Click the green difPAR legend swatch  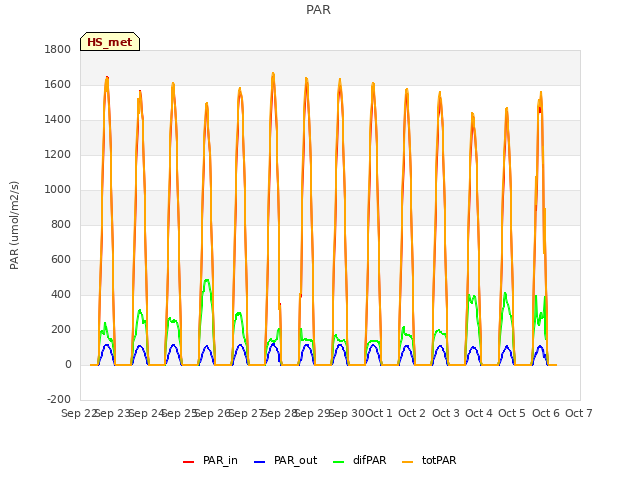(339, 462)
